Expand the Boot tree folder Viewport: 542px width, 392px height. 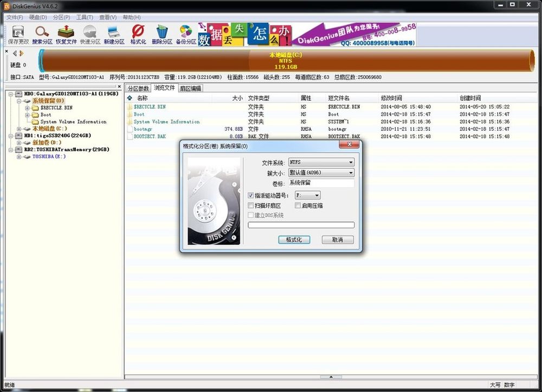coord(27,115)
